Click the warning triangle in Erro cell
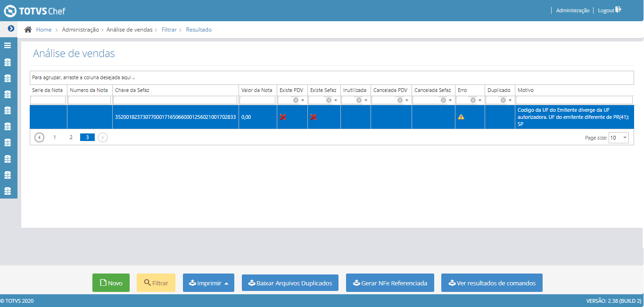 coord(461,117)
